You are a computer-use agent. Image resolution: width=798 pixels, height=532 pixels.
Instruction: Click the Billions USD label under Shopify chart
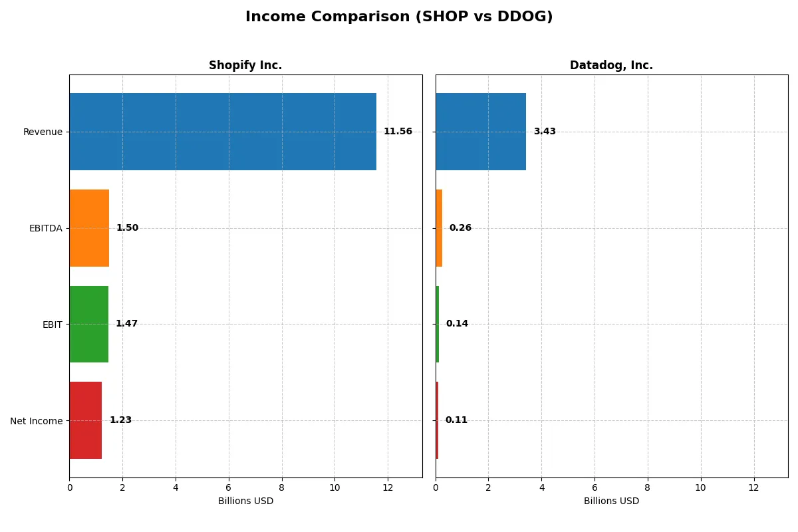tap(245, 501)
